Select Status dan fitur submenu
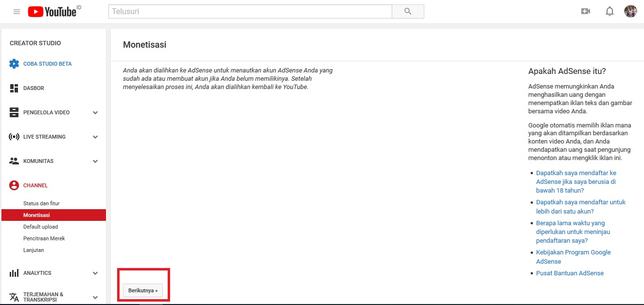 pos(41,203)
